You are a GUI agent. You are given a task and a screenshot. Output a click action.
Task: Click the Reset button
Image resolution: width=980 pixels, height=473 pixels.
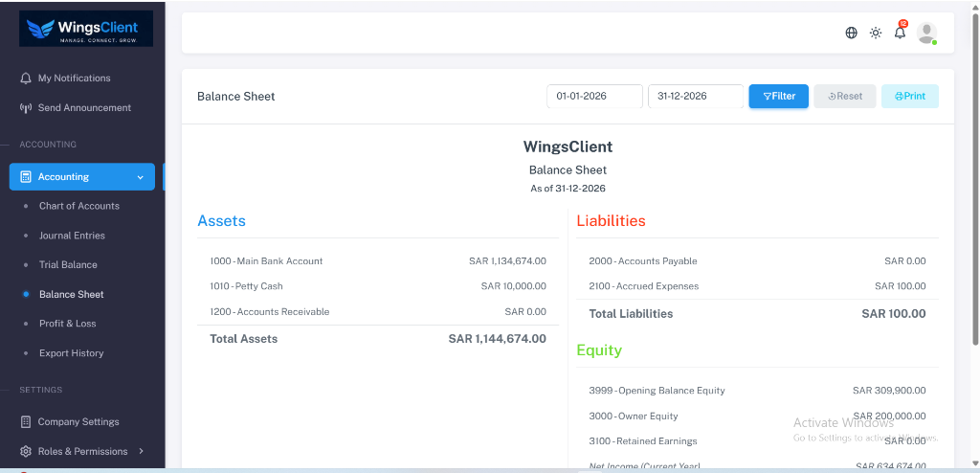pyautogui.click(x=845, y=97)
